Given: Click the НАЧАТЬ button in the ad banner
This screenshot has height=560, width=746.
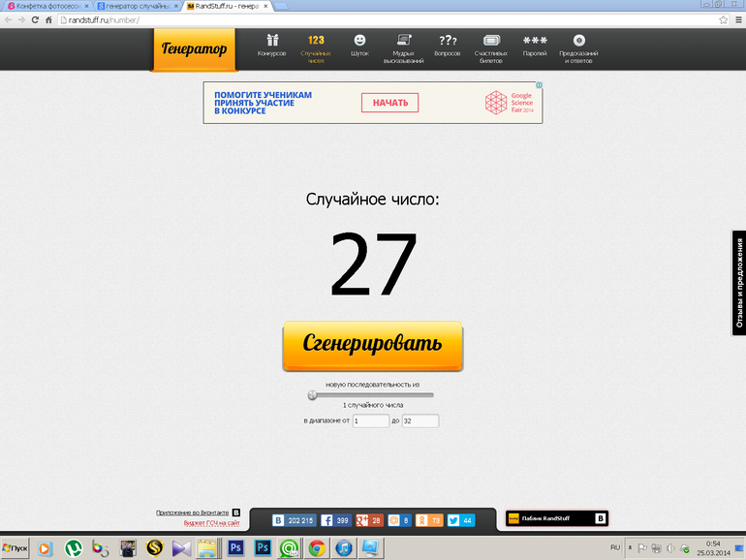Looking at the screenshot, I should pos(389,103).
